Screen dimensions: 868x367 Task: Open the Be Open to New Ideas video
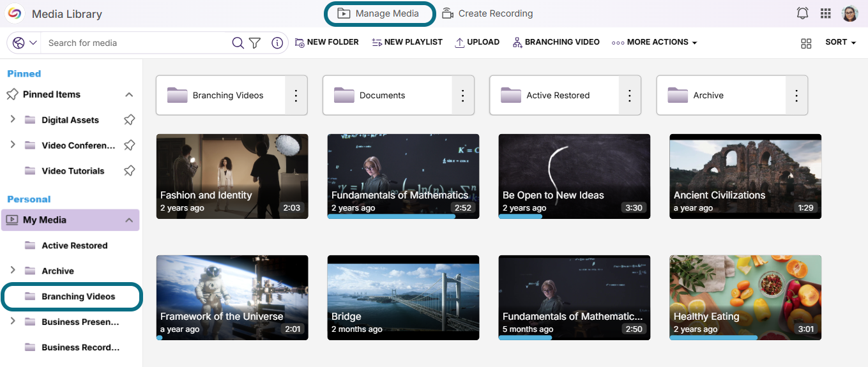[x=574, y=176]
